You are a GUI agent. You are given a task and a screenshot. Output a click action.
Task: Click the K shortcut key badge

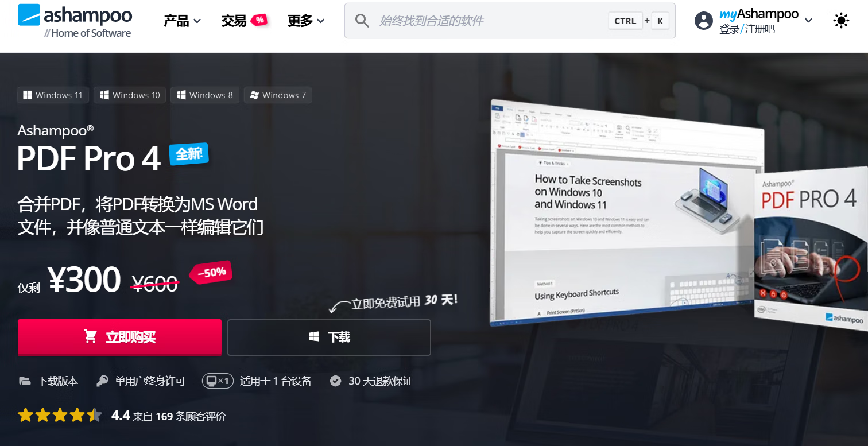point(660,21)
